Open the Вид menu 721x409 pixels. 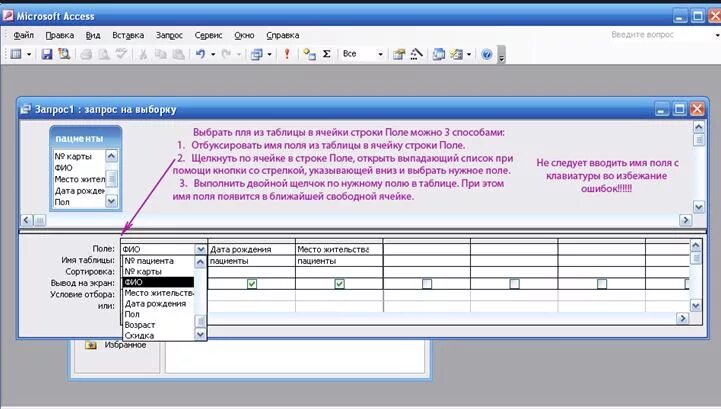pyautogui.click(x=93, y=35)
